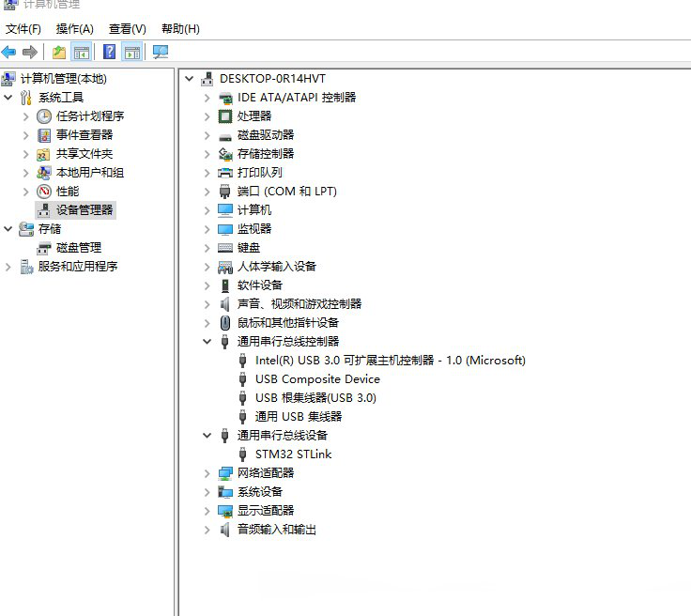Collapse the 存储 tree node
The width and height of the screenshot is (691, 616).
(x=8, y=229)
